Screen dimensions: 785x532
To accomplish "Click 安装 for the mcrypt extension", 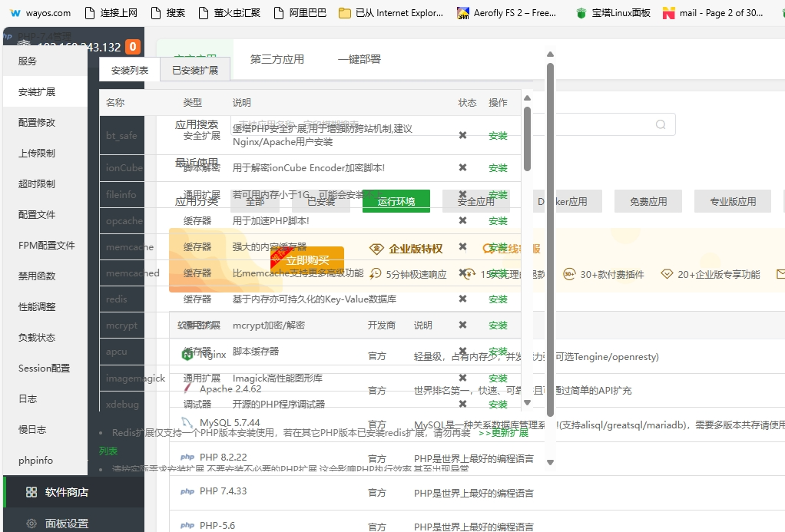I will [498, 325].
